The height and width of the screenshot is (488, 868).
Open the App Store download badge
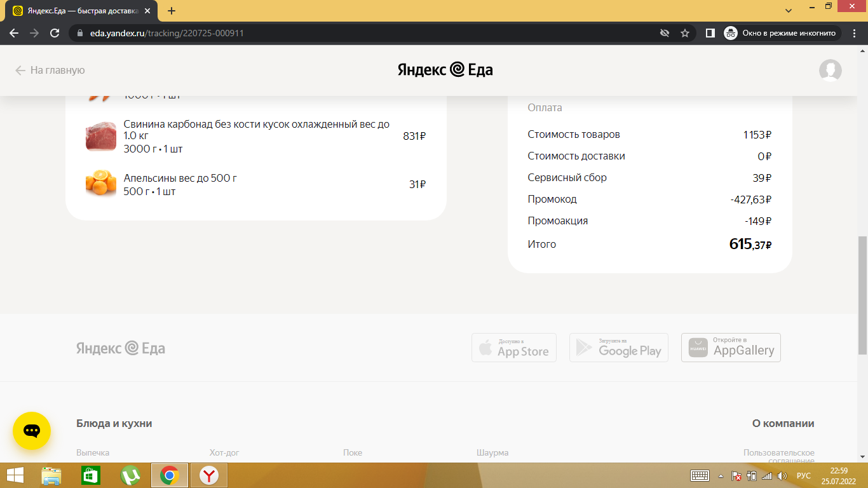[514, 348]
